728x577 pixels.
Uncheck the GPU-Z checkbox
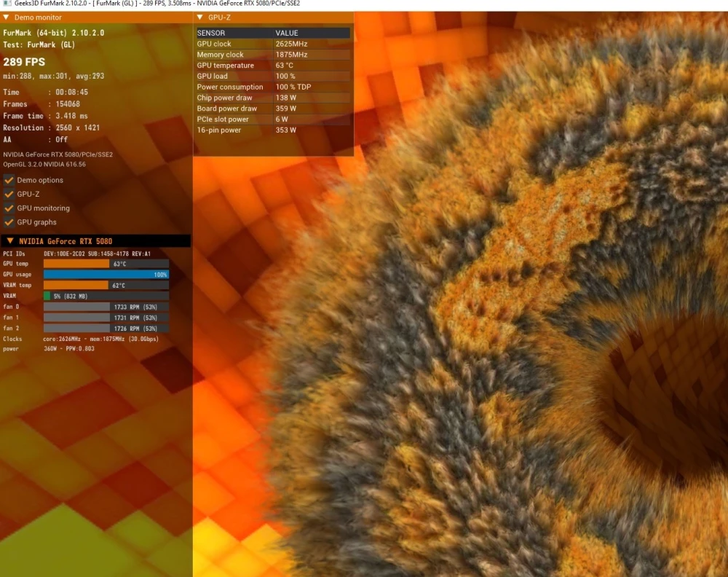9,194
